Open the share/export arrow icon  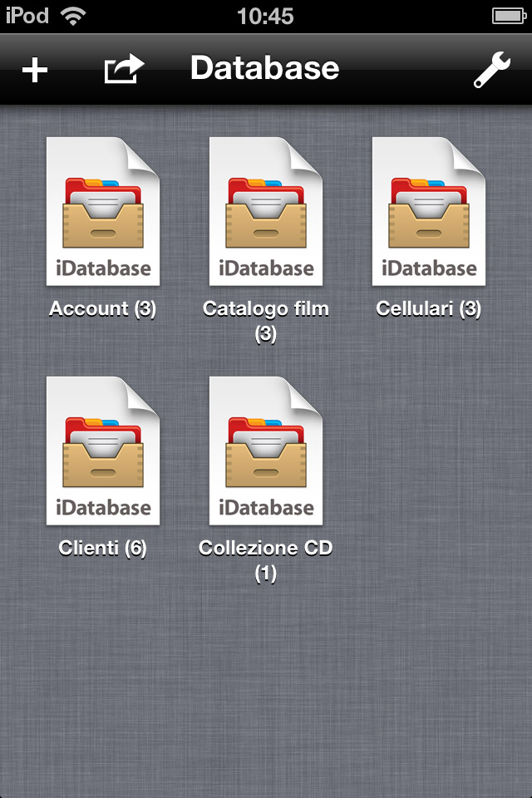(124, 68)
